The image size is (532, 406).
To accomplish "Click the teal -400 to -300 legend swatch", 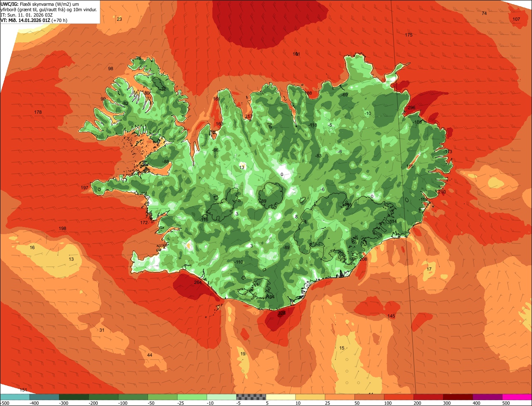I will coord(44,397).
